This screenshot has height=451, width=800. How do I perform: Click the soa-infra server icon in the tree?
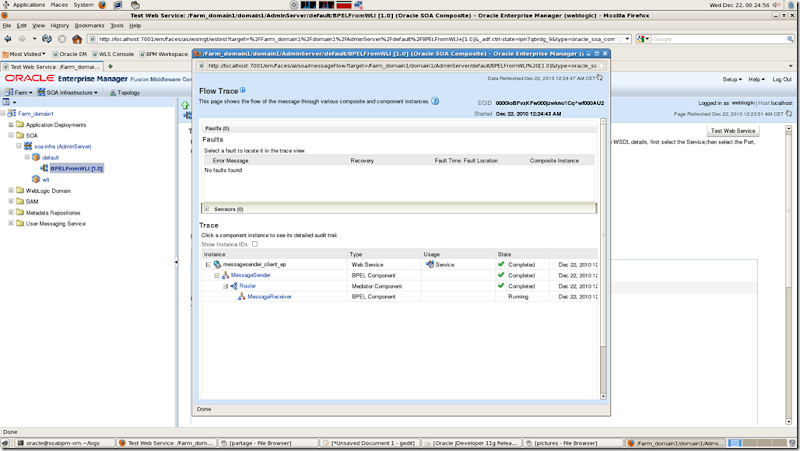pyautogui.click(x=28, y=146)
